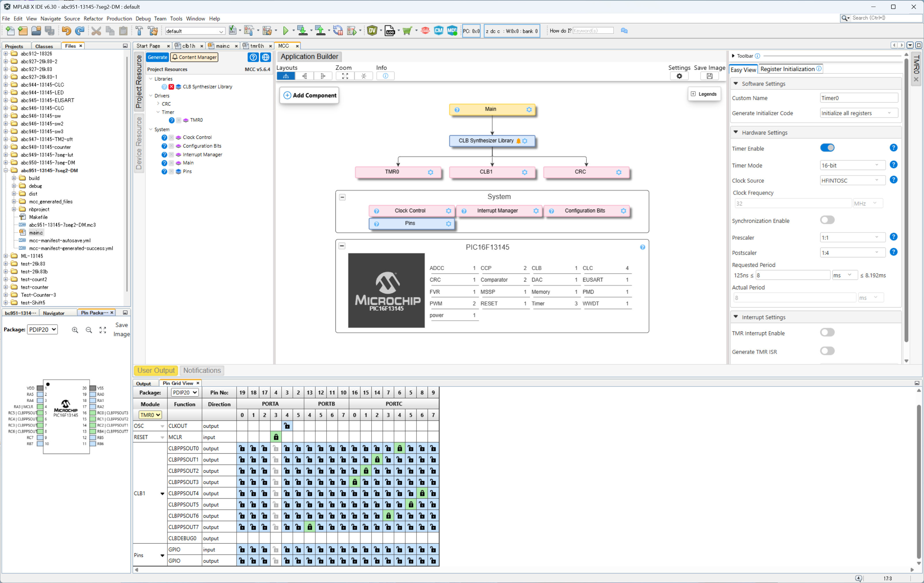Click the gear icon on TMR0 block
Image resolution: width=924 pixels, height=583 pixels.
[x=431, y=172]
